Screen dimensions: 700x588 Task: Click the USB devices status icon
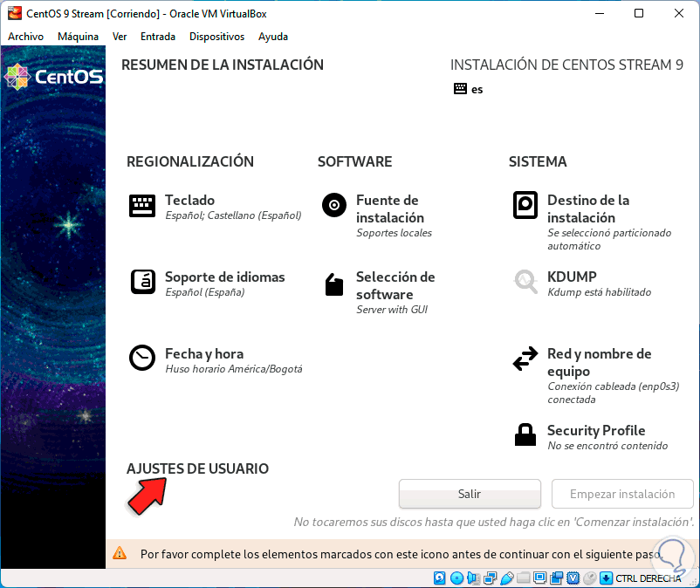tap(507, 578)
